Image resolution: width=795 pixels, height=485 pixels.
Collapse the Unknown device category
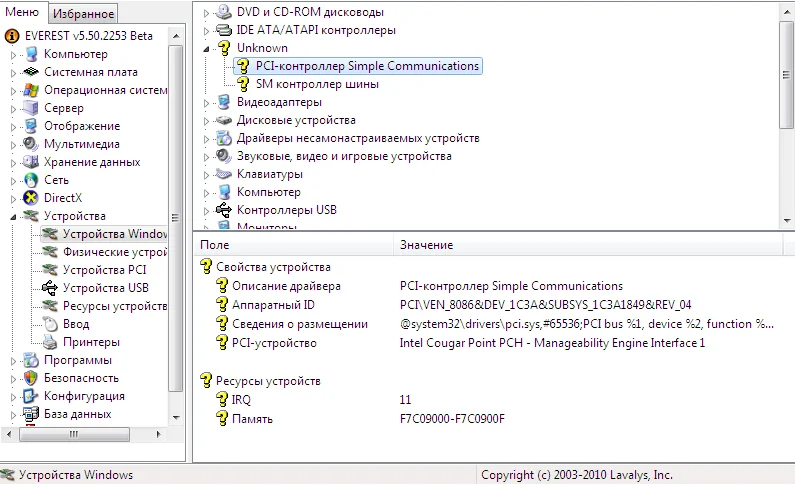click(x=206, y=49)
